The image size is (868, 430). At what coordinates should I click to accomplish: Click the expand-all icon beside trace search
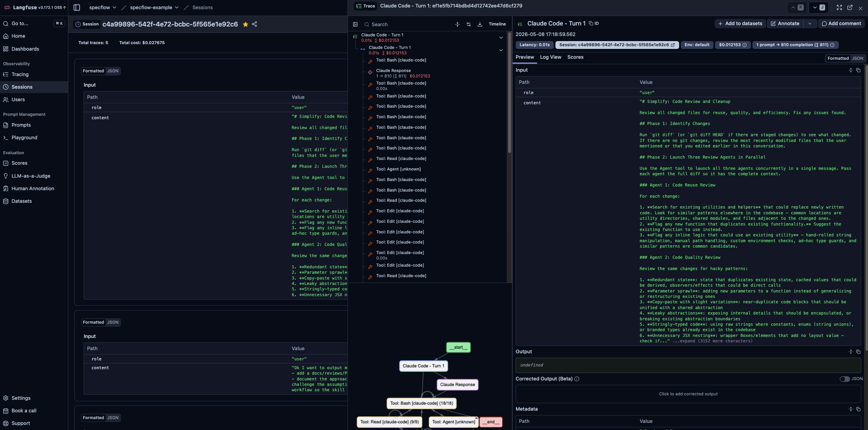pyautogui.click(x=457, y=24)
